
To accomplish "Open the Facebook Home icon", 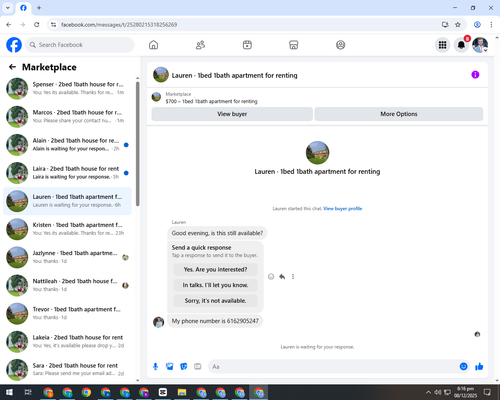I will (x=153, y=45).
